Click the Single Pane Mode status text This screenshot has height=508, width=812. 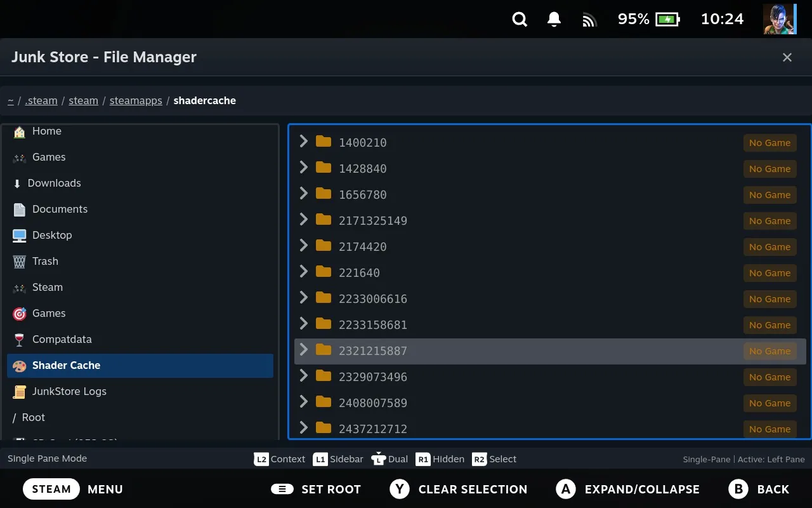pyautogui.click(x=48, y=458)
